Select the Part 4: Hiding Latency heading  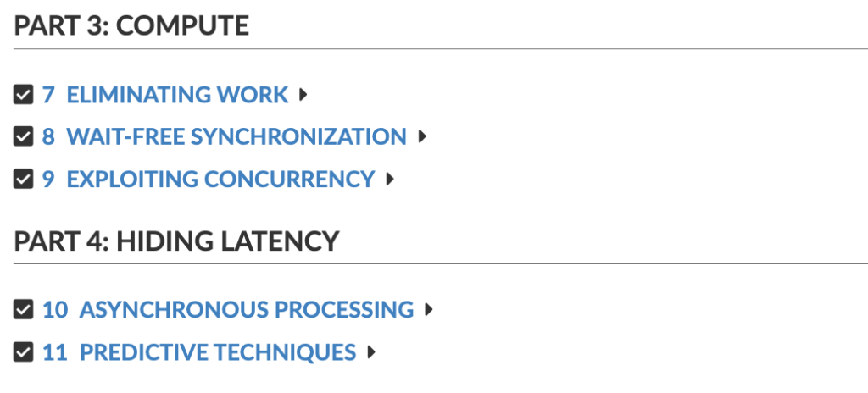pyautogui.click(x=176, y=241)
